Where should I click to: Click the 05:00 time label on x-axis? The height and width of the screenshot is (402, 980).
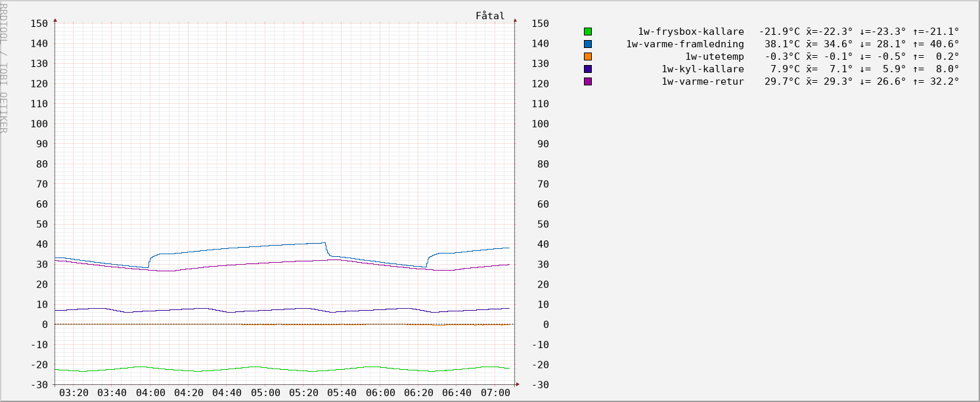click(265, 393)
